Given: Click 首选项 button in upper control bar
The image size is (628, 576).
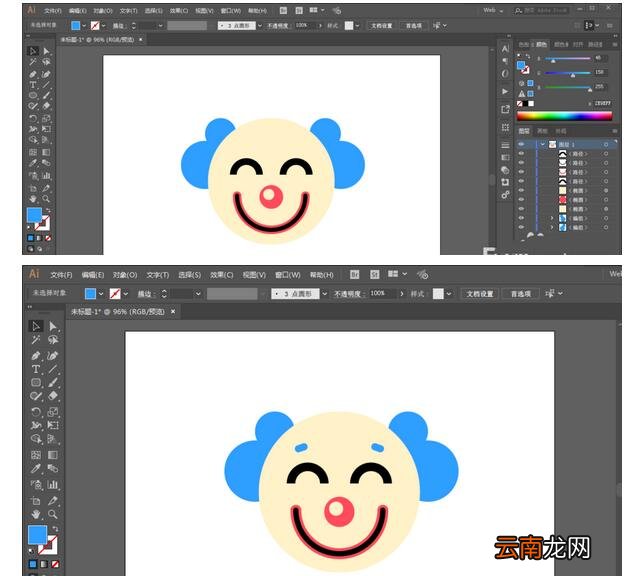Looking at the screenshot, I should [413, 26].
